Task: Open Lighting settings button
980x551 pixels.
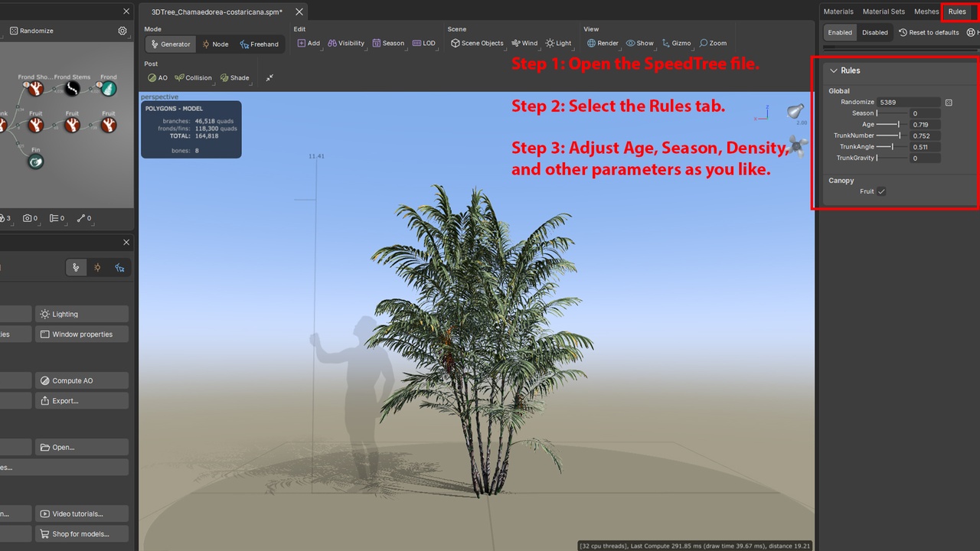Action: [82, 314]
